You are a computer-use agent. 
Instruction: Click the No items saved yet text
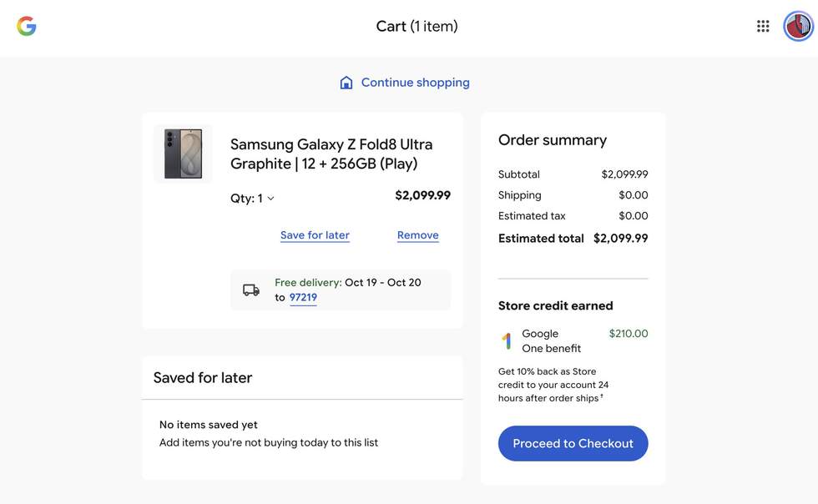tap(208, 425)
